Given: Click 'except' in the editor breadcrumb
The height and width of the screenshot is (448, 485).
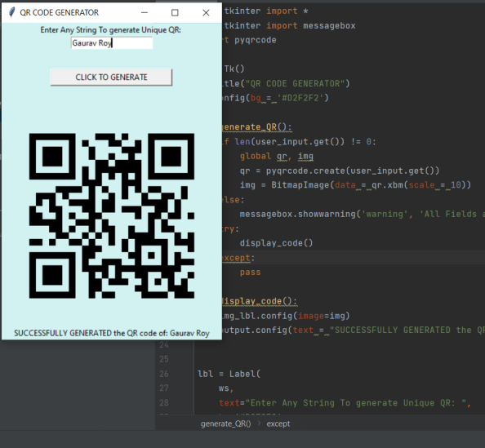Looking at the screenshot, I should coord(278,424).
